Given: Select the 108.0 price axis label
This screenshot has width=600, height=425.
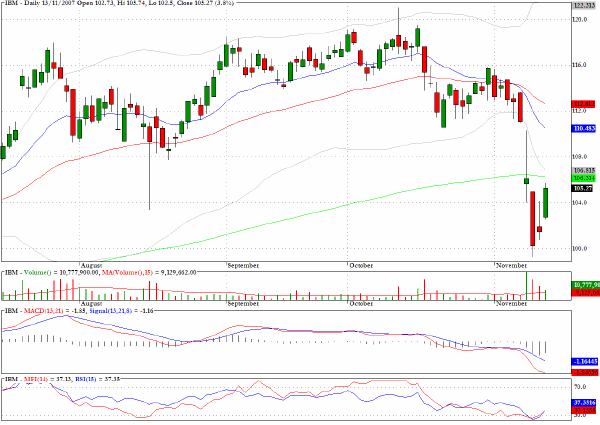Looking at the screenshot, I should tap(580, 157).
